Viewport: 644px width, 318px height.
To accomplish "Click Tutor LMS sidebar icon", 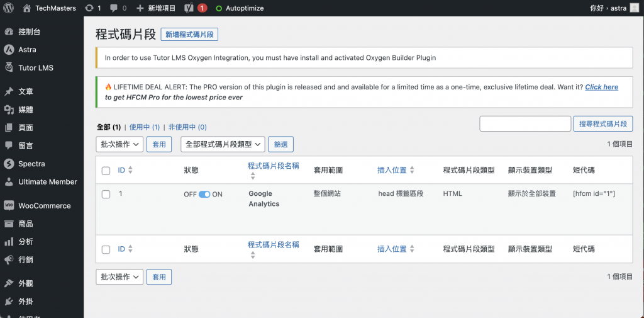I will [x=9, y=67].
